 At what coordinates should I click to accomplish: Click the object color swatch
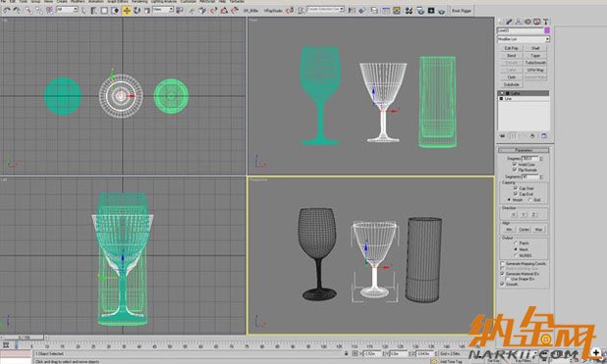coord(547,30)
